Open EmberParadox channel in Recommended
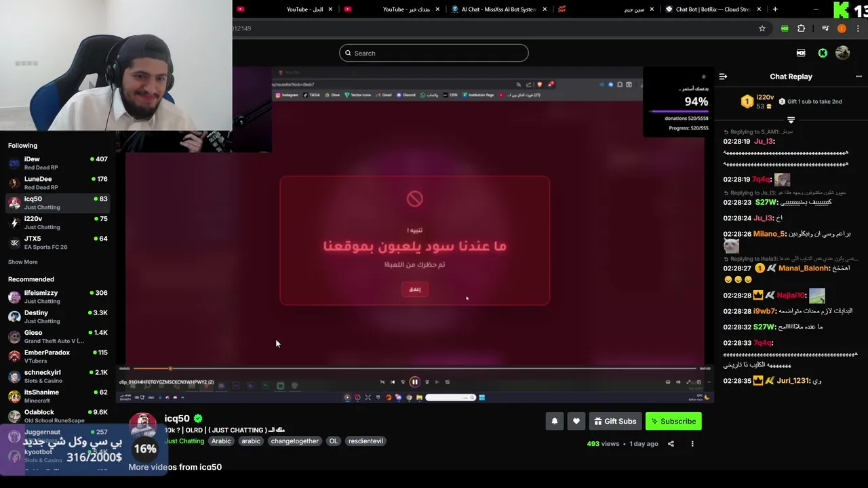The width and height of the screenshot is (868, 488). point(58,357)
